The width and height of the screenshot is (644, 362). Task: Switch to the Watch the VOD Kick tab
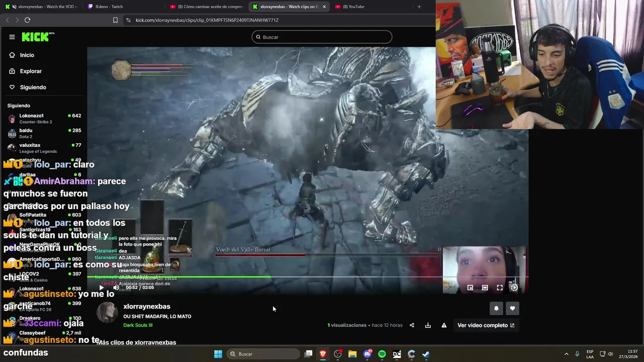tap(41, 7)
